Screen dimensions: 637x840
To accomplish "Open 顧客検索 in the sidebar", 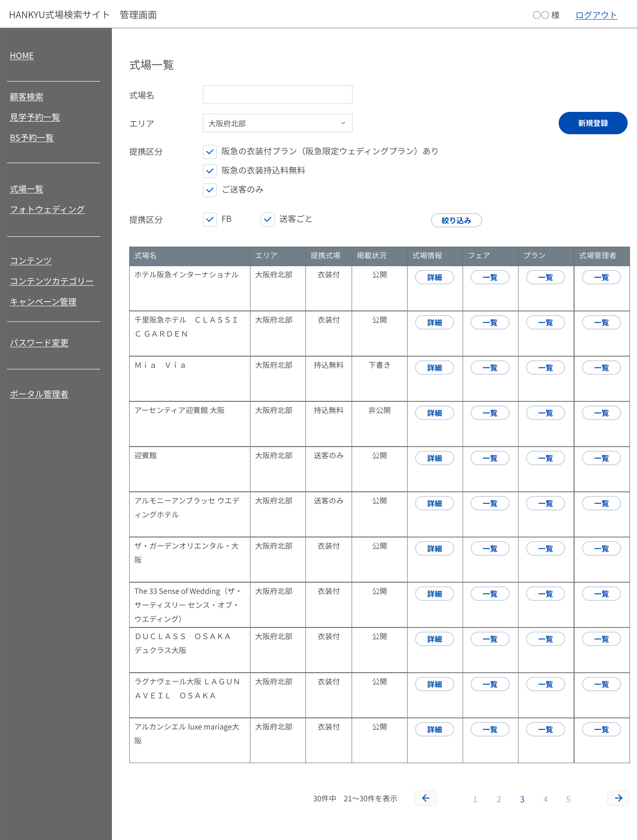I will pos(27,97).
